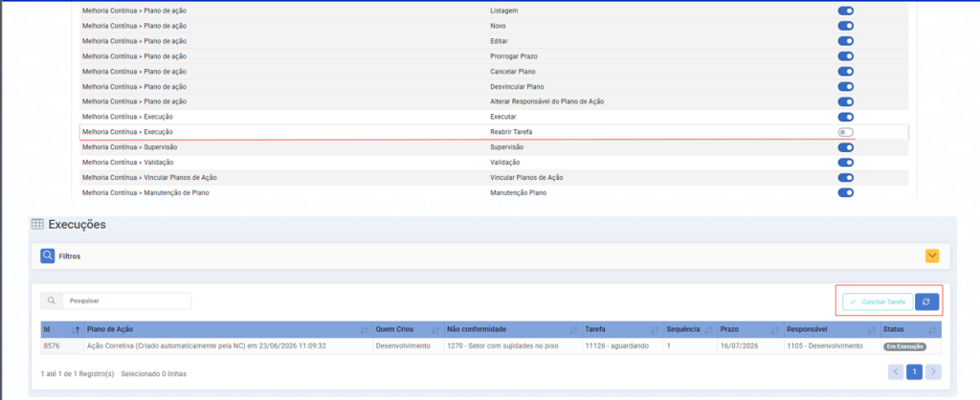
Task: Sort by Não conformidade column
Action: (x=513, y=329)
